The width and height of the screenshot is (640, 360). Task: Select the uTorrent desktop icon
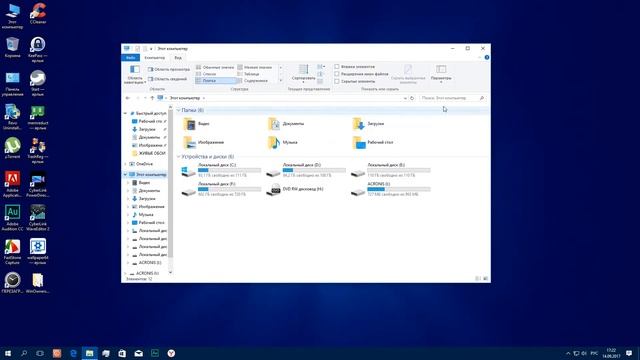pos(13,149)
